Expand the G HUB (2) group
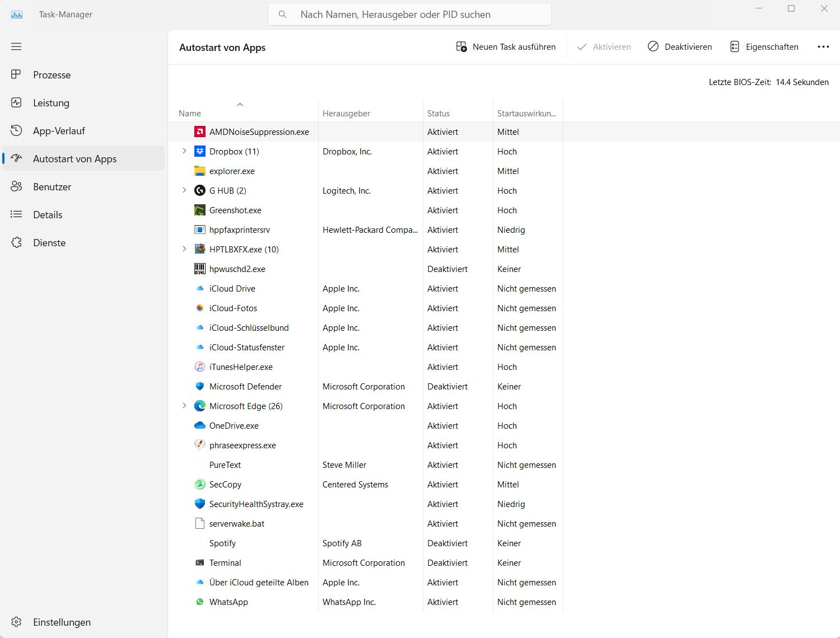 [184, 190]
